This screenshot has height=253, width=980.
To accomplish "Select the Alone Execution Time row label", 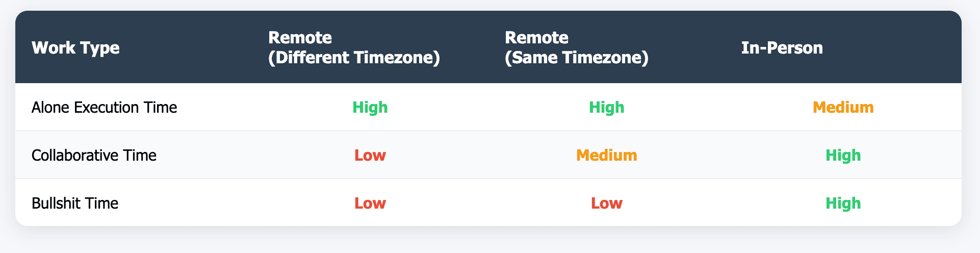I will [105, 107].
